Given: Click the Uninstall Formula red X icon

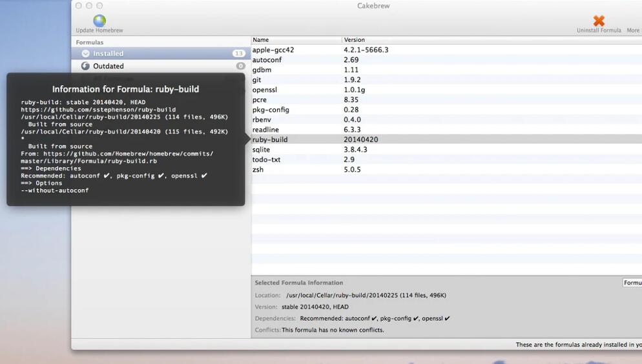Looking at the screenshot, I should click(599, 21).
